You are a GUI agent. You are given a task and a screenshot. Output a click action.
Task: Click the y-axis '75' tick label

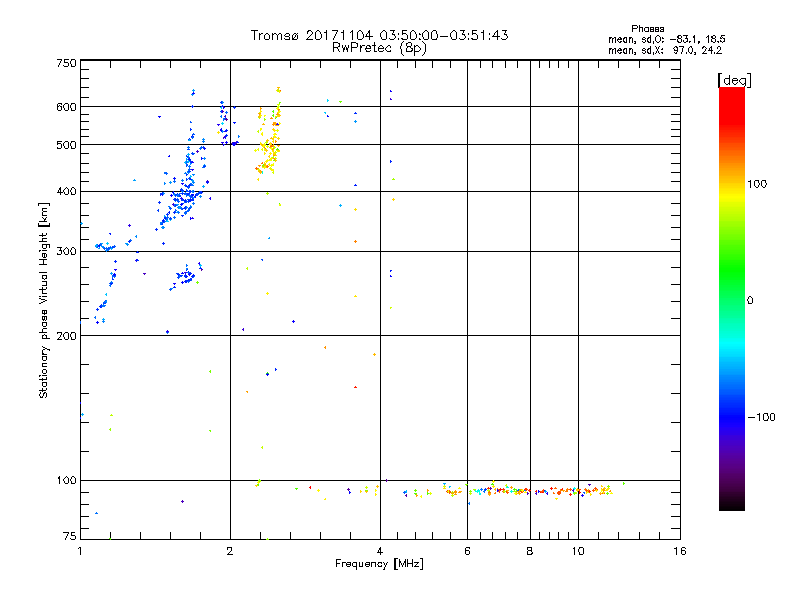pyautogui.click(x=70, y=536)
